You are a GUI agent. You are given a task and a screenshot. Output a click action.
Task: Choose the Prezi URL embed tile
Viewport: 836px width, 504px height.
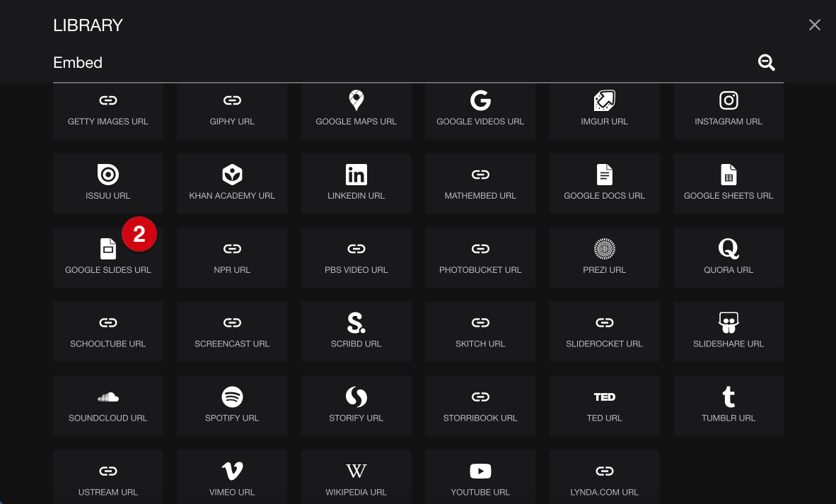click(605, 257)
